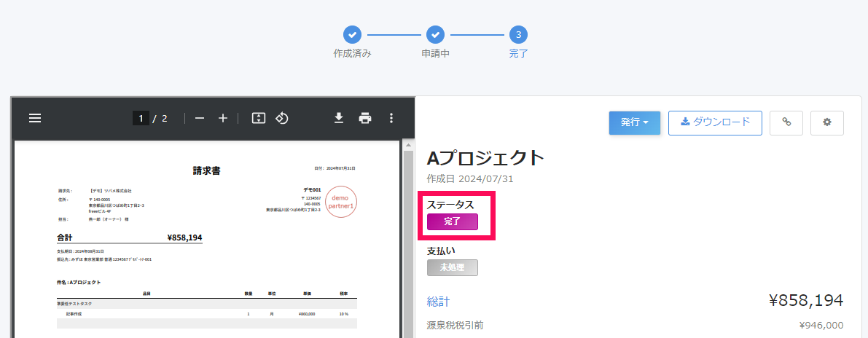
Task: Open the PDF viewer more options menu
Action: click(391, 118)
